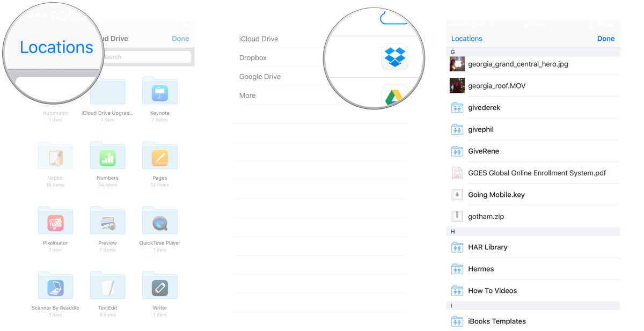Screen dimensions: 644x331
Task: Open the TextEdit folder
Action: 108,286
